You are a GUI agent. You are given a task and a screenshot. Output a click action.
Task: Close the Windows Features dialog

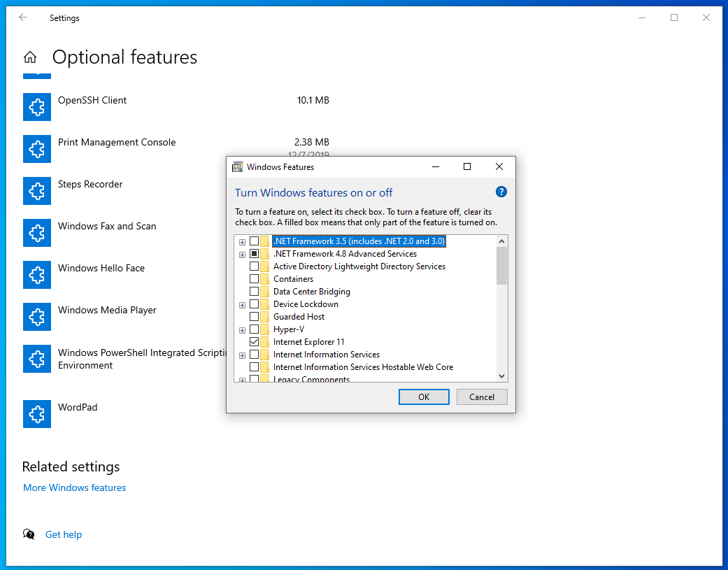(499, 166)
